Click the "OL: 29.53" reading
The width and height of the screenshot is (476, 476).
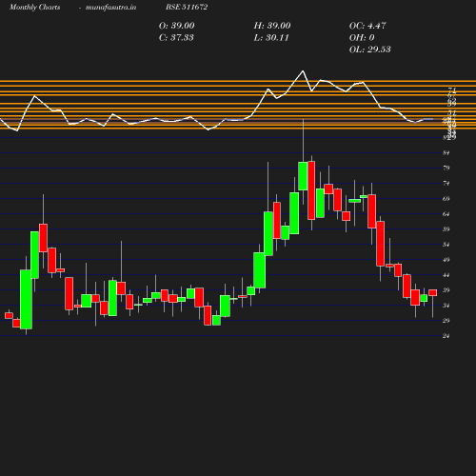click(370, 50)
